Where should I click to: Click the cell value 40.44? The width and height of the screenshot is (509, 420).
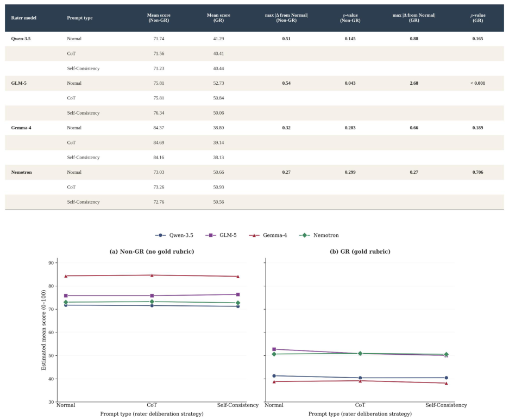(x=218, y=68)
